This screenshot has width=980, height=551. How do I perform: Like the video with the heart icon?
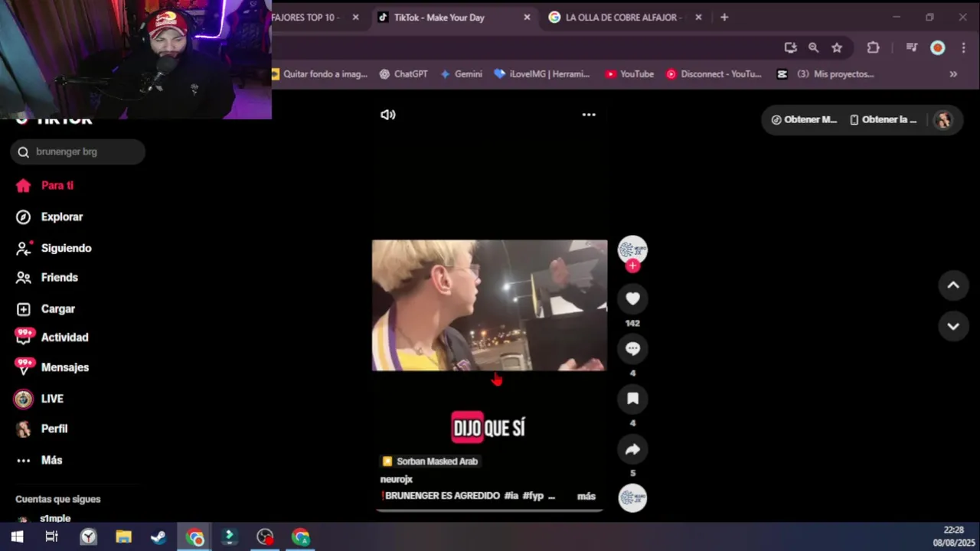632,298
